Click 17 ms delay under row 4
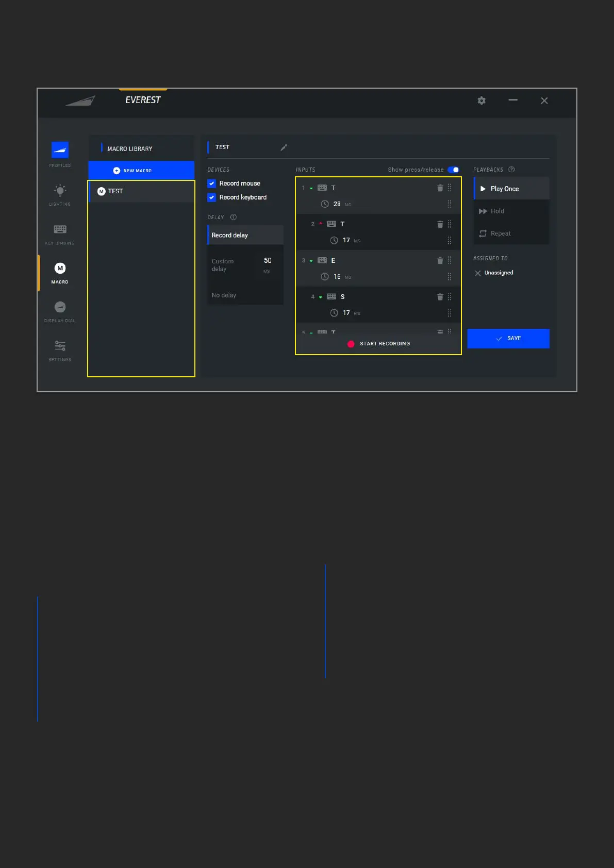 pyautogui.click(x=346, y=313)
